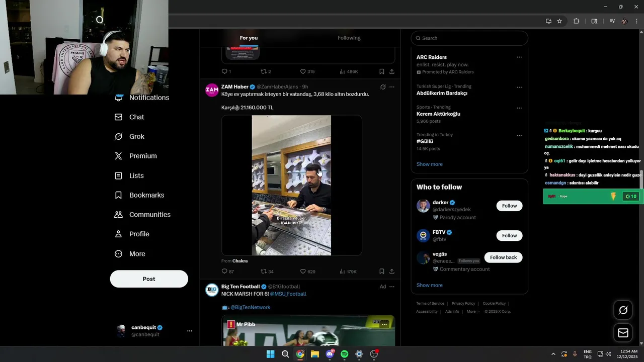Open Spotify from the taskbar
The image size is (644, 362).
click(345, 354)
